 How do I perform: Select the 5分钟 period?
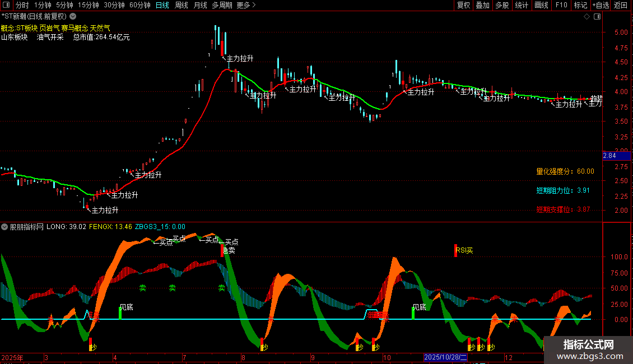tap(64, 5)
